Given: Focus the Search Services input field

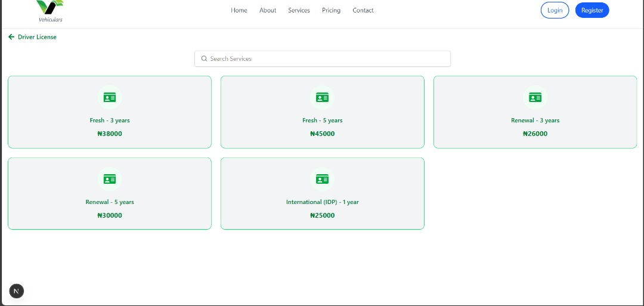Looking at the screenshot, I should (323, 58).
